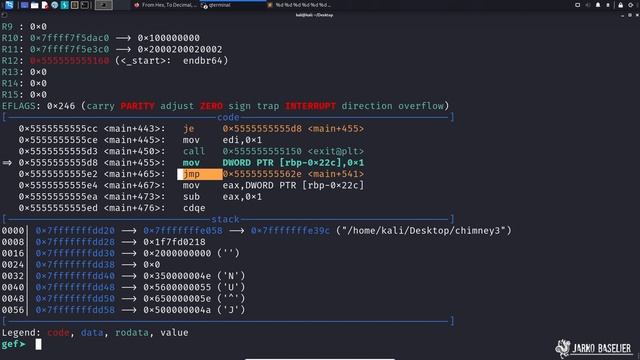
Task: Select stack value 0x650000005e ('^')
Action: (x=194, y=299)
